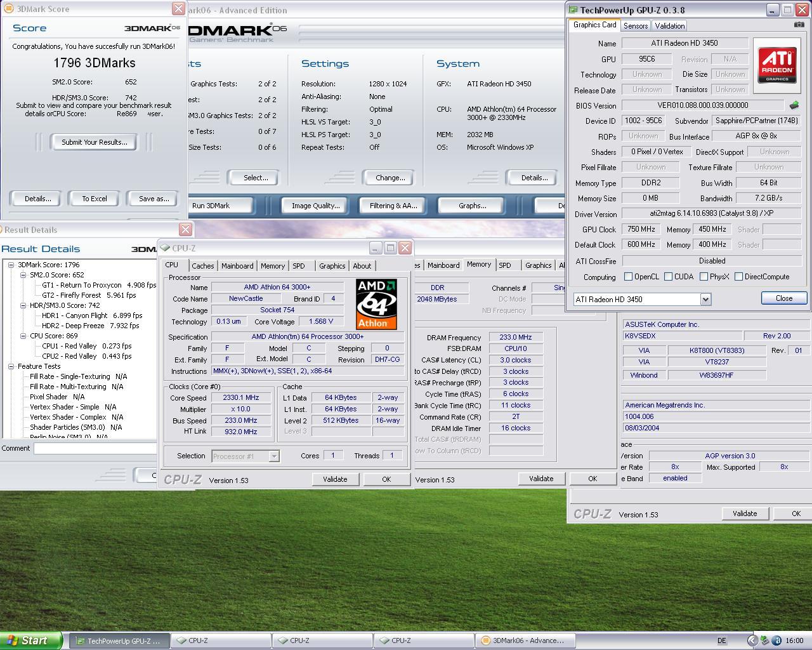
Task: Click the DE language indicator in taskbar
Action: (x=722, y=640)
